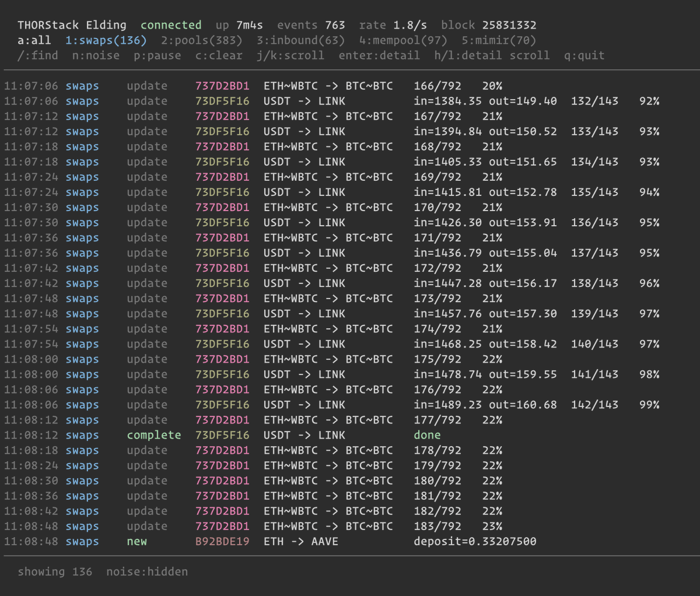Click the progress 133/143 value
Image resolution: width=700 pixels, height=596 pixels.
pos(594,131)
